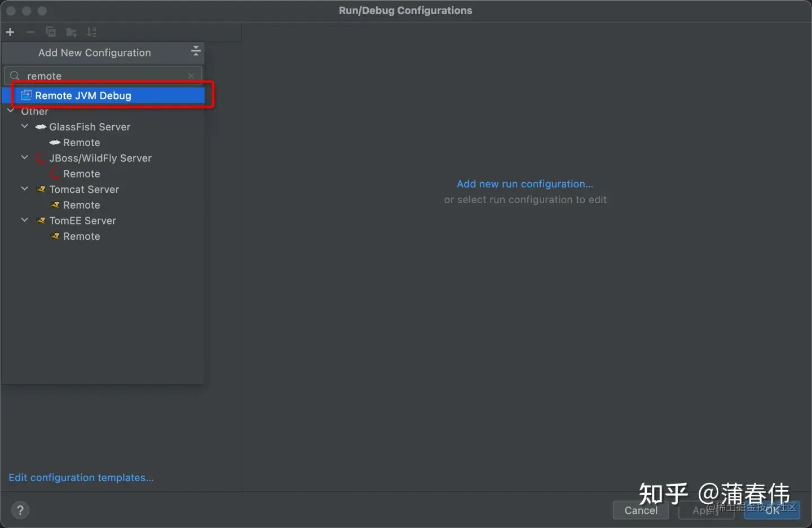Collapse the GlassFish Server node
Screen dimensions: 812x528
25,126
